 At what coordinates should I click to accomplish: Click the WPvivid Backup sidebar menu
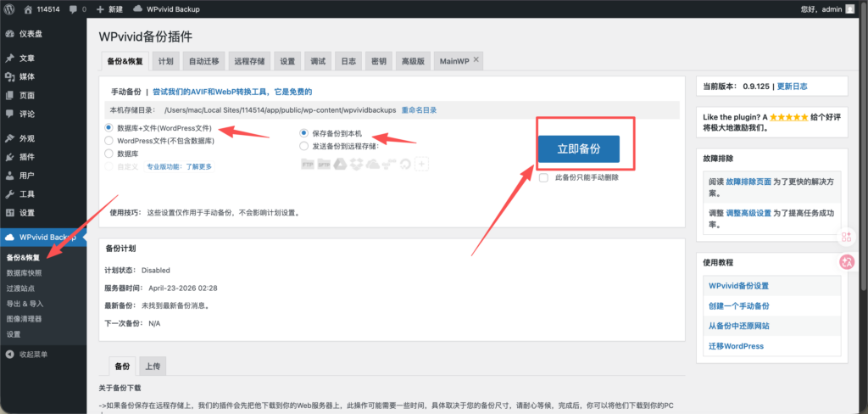click(x=43, y=238)
